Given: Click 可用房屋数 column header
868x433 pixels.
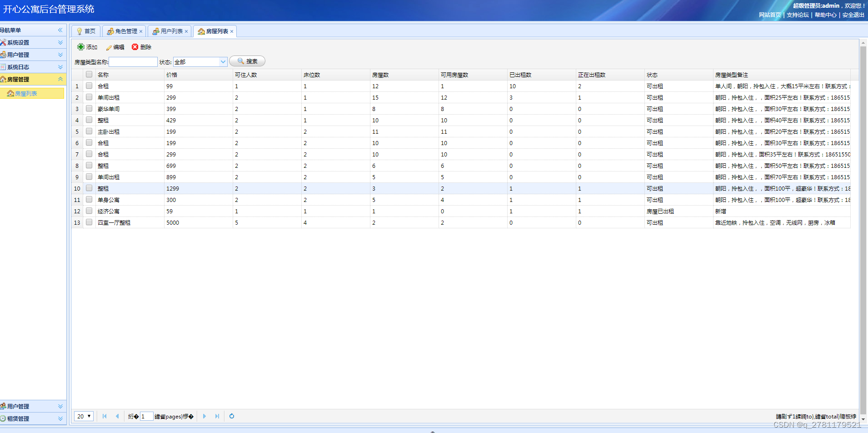Looking at the screenshot, I should point(473,75).
